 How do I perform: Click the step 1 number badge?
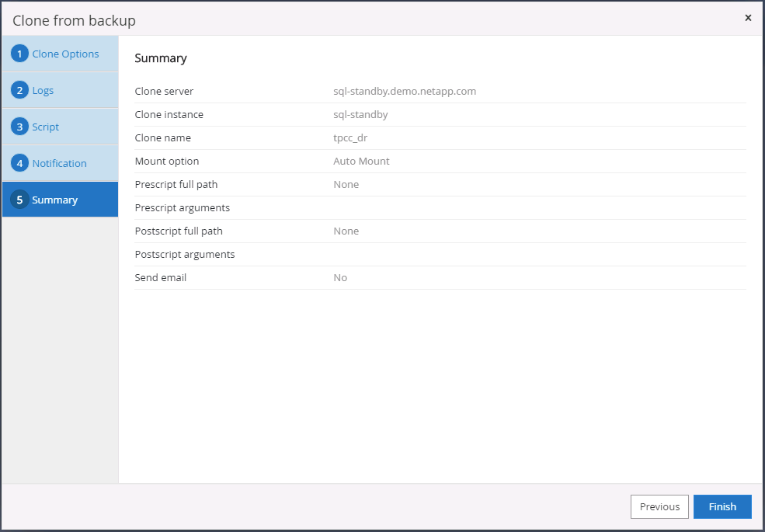19,54
